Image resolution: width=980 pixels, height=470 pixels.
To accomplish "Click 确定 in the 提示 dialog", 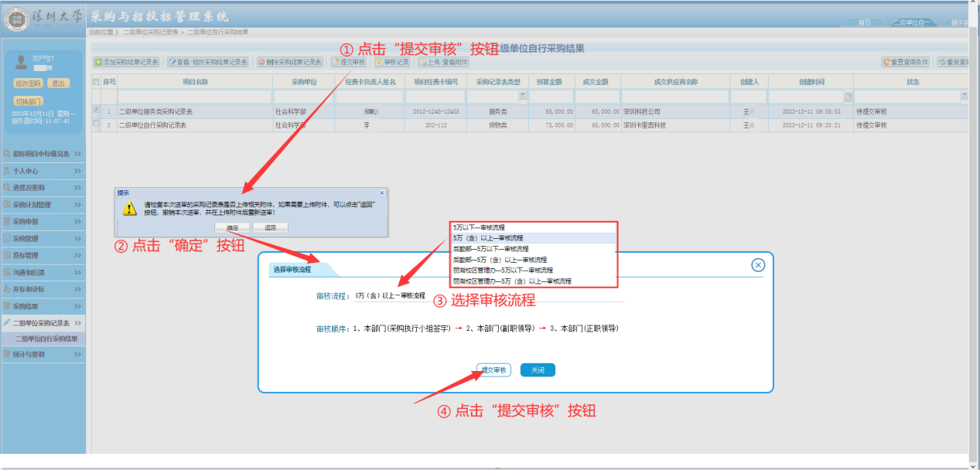I will click(x=233, y=227).
